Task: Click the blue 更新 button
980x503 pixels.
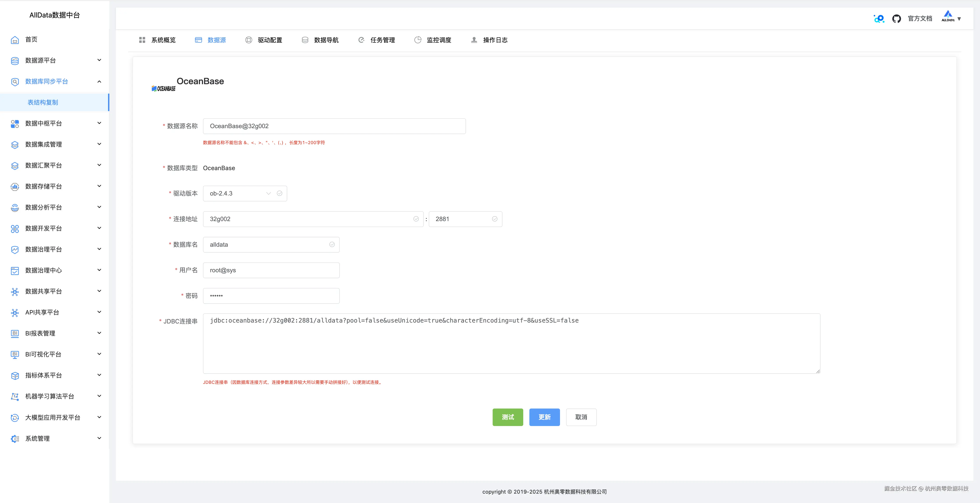Action: [544, 417]
